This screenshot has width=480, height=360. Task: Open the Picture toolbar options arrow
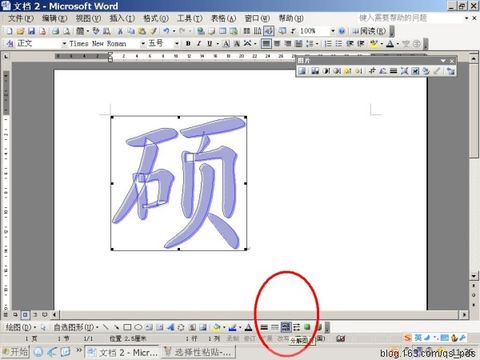(443, 61)
